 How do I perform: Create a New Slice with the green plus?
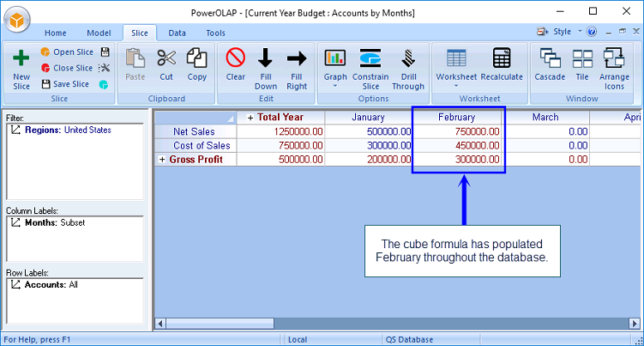21,58
